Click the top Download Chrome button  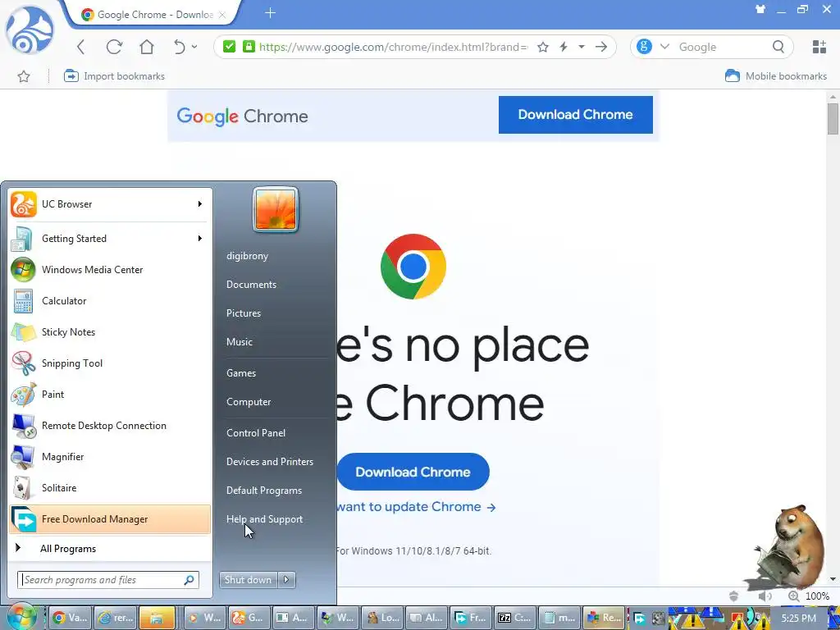(x=575, y=115)
